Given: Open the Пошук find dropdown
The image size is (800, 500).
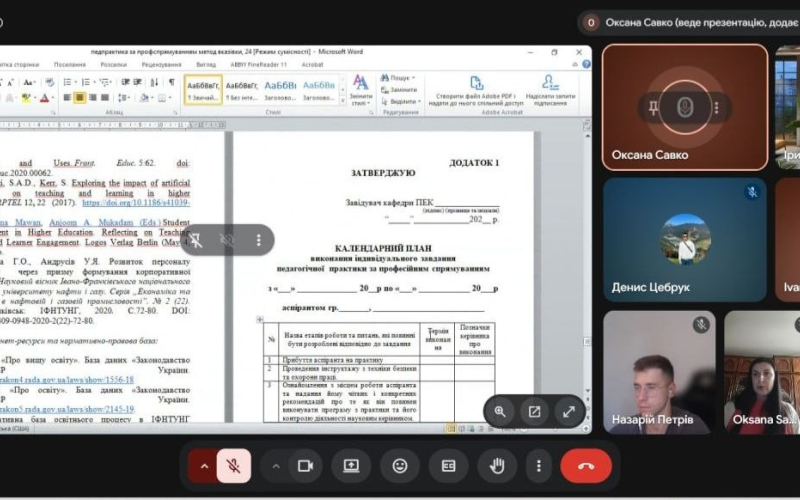Looking at the screenshot, I should (398, 78).
